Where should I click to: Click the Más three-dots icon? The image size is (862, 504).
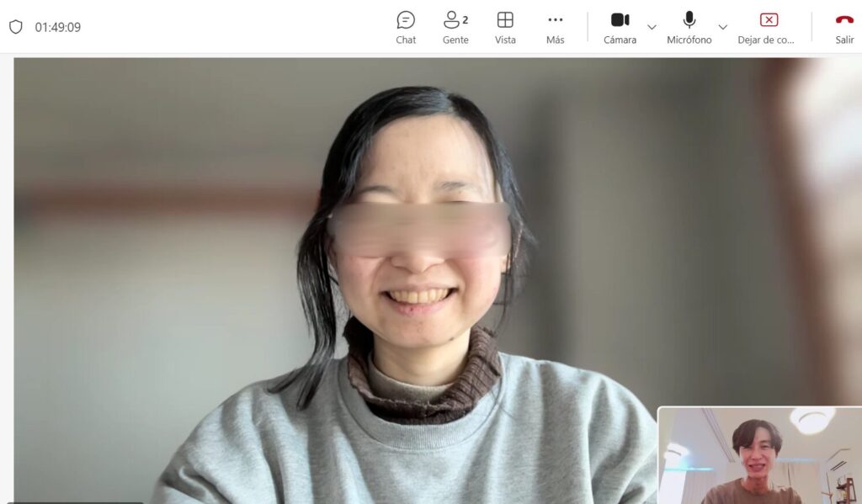(x=555, y=20)
